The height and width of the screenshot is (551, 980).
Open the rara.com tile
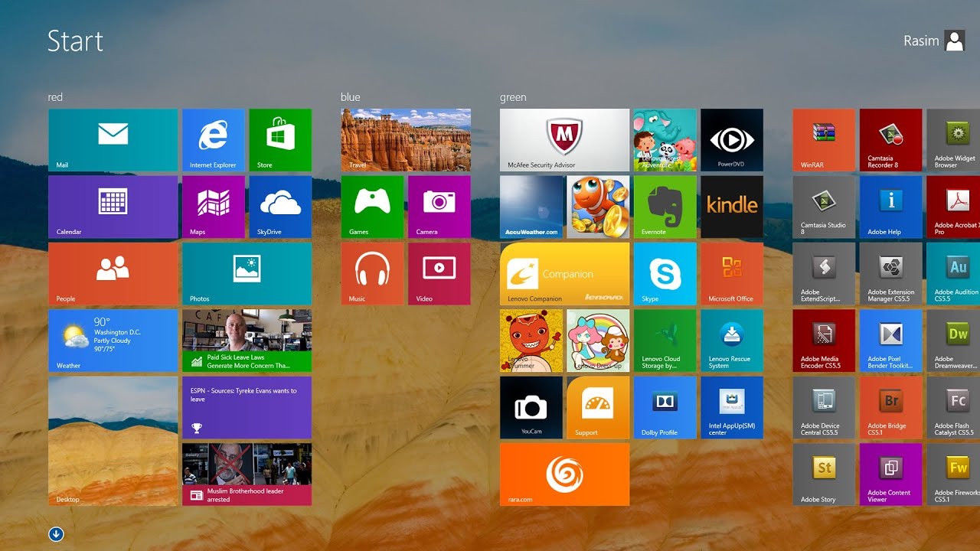[x=565, y=474]
